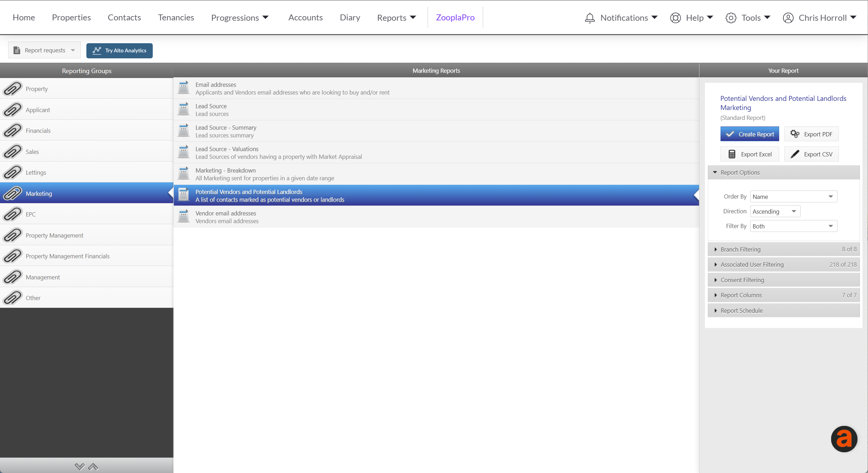
Task: Open the Reports menu
Action: pyautogui.click(x=396, y=18)
